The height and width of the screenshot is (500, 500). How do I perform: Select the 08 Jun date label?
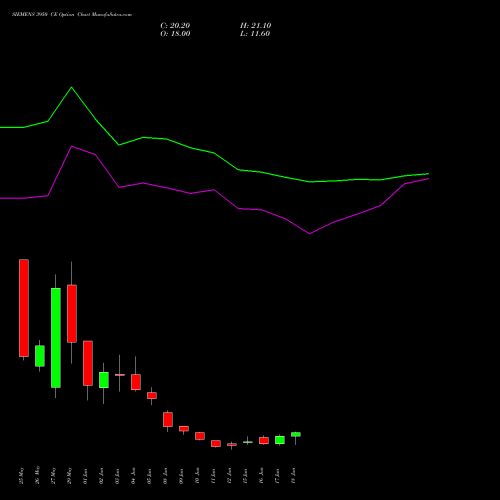166,476
